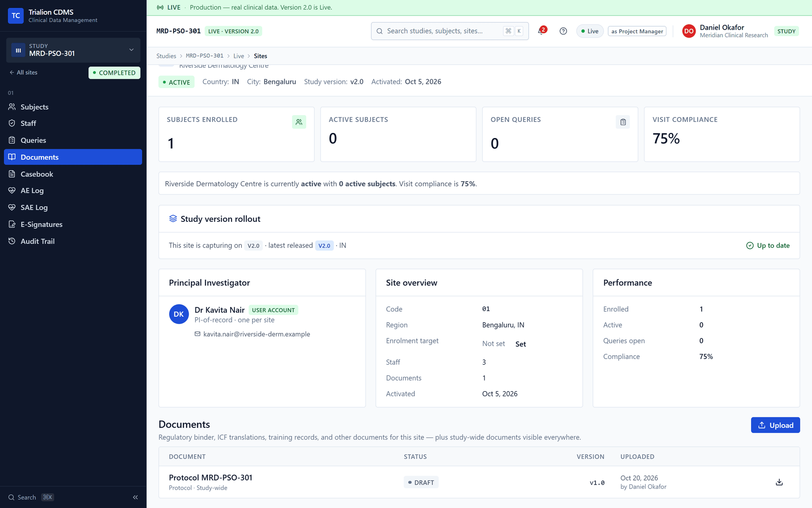Open Casebook in the sidebar
The image size is (812, 508).
[x=73, y=174]
